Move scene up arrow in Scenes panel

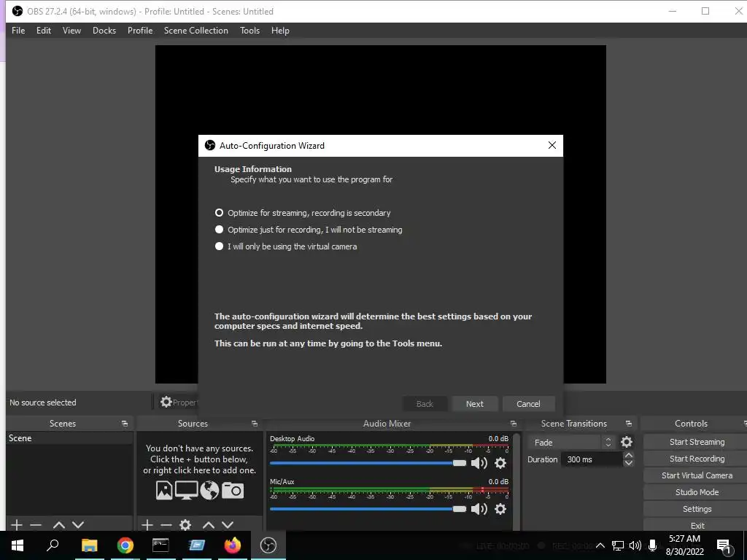pyautogui.click(x=59, y=525)
